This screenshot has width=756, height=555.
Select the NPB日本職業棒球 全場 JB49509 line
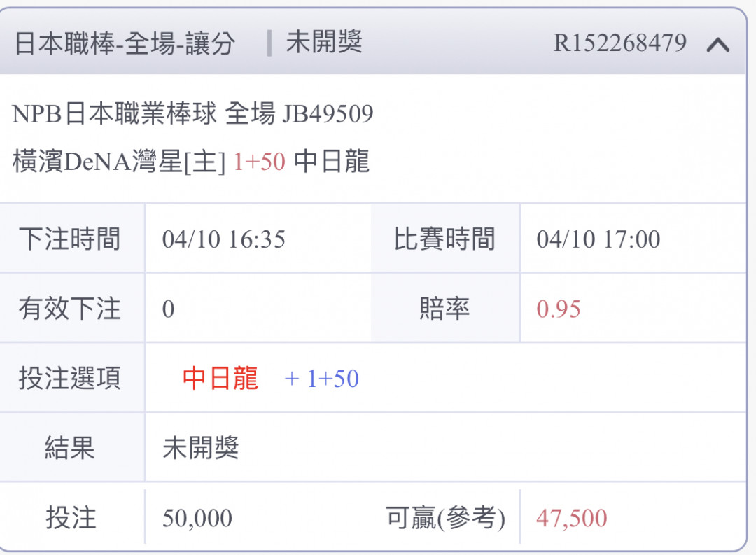192,114
